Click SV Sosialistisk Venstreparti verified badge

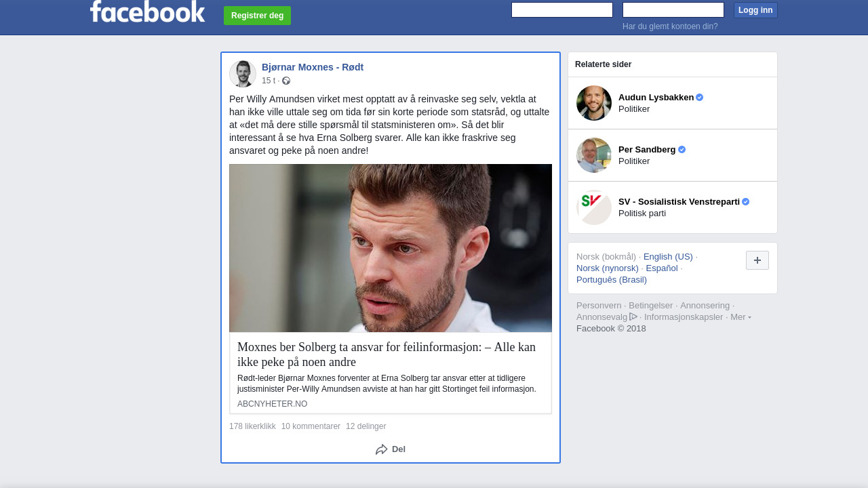[x=746, y=202]
